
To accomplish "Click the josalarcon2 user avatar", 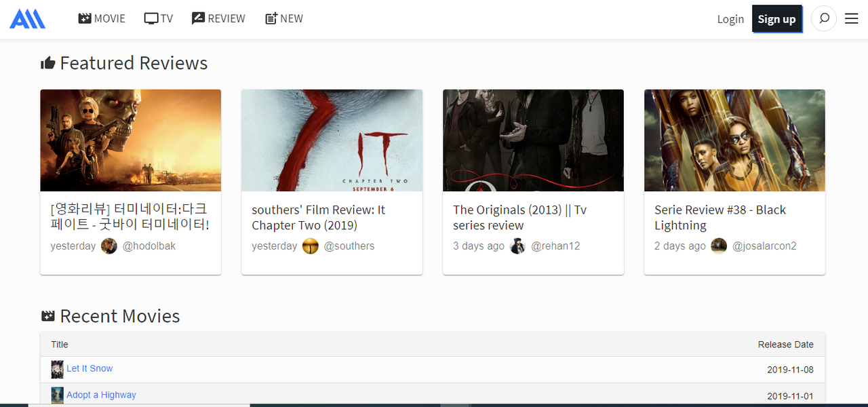I will coord(719,246).
